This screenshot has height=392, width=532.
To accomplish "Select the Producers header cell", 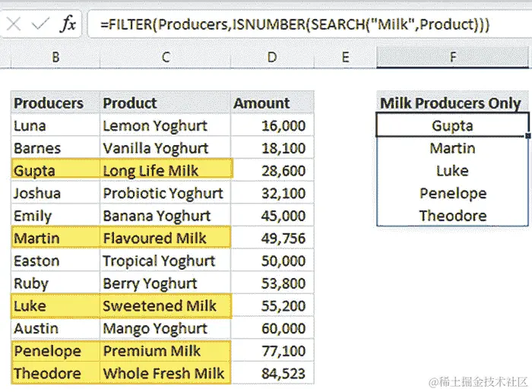I will pos(55,103).
